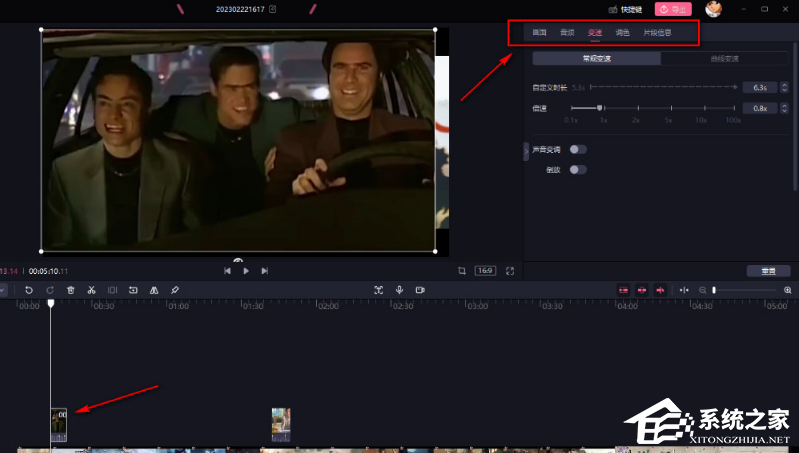Screen dimensions: 799x453
Task: Open the smart recognition icon in the timeline toolbar
Action: [x=379, y=290]
